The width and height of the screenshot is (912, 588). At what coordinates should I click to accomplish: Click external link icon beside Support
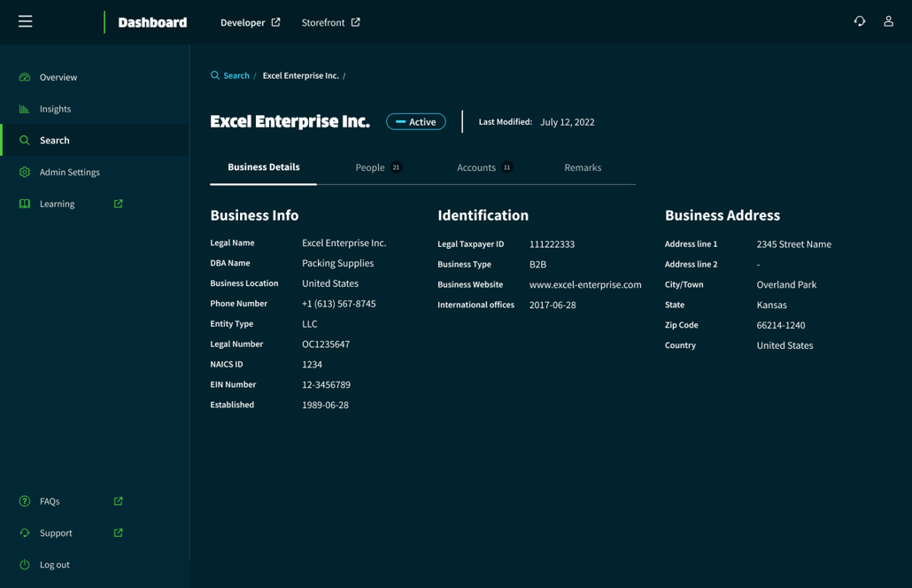[118, 533]
